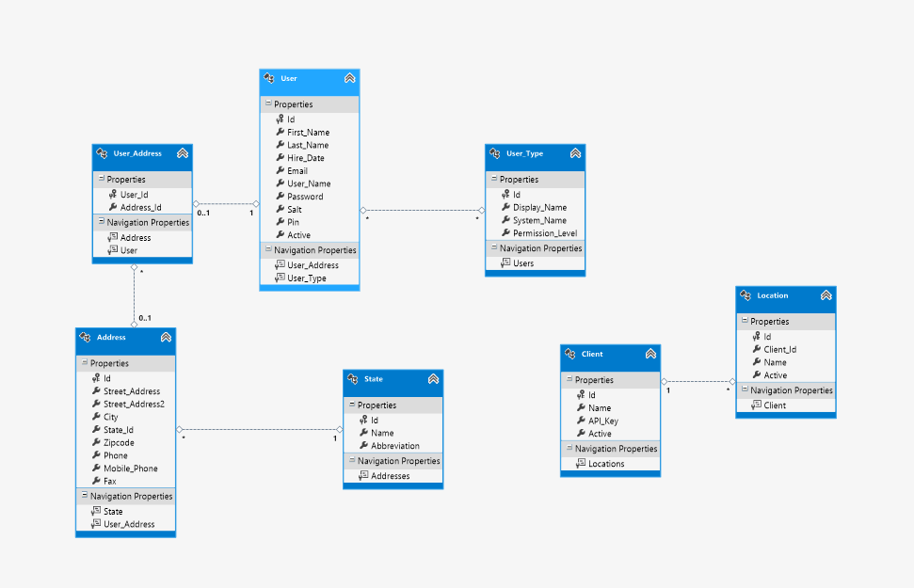The height and width of the screenshot is (588, 914).
Task: Collapse the Client entity chevron
Action: point(650,354)
